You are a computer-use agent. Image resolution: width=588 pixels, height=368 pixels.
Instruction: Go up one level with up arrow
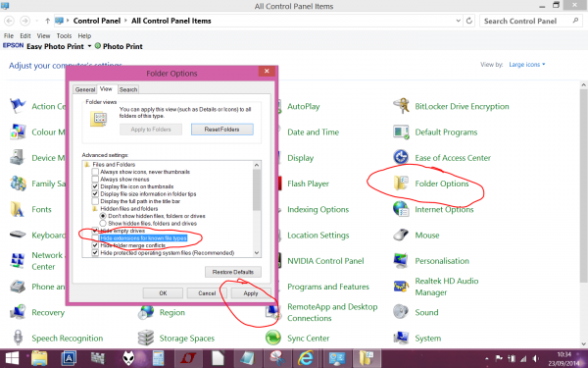(x=48, y=21)
